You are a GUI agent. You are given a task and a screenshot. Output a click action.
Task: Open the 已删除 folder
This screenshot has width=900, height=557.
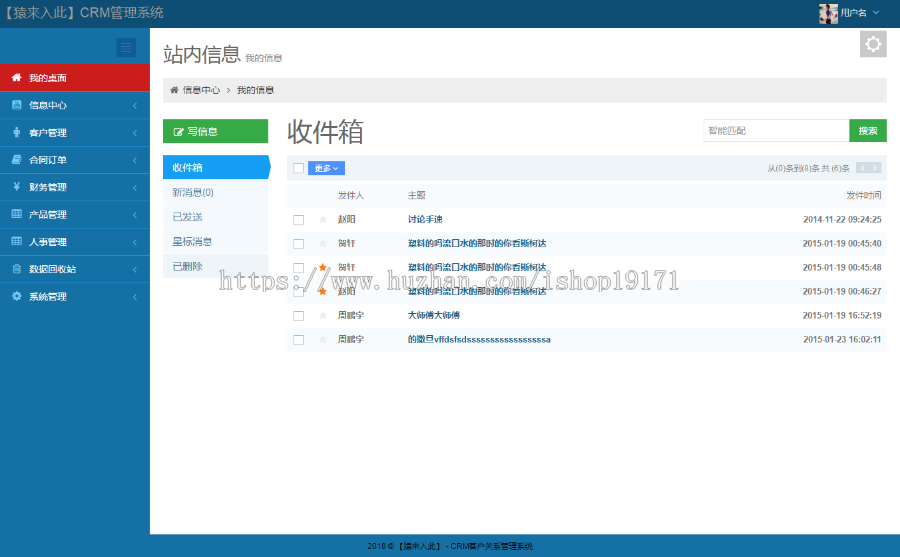point(216,266)
